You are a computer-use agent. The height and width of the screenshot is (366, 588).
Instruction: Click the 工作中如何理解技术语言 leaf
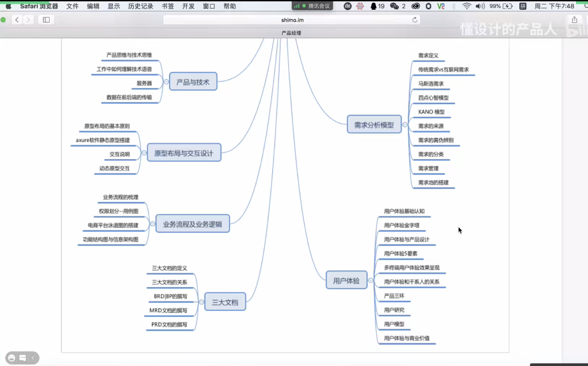pyautogui.click(x=124, y=70)
